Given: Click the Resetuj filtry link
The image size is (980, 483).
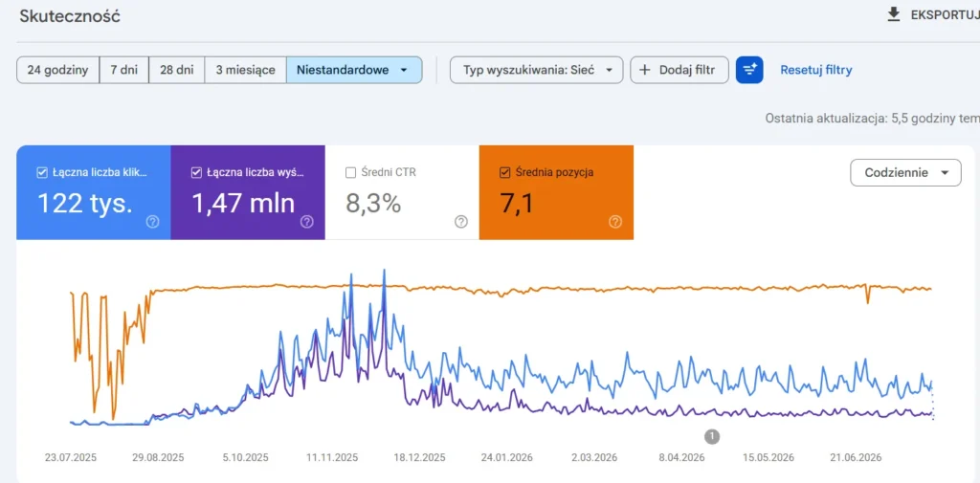Looking at the screenshot, I should (x=815, y=70).
